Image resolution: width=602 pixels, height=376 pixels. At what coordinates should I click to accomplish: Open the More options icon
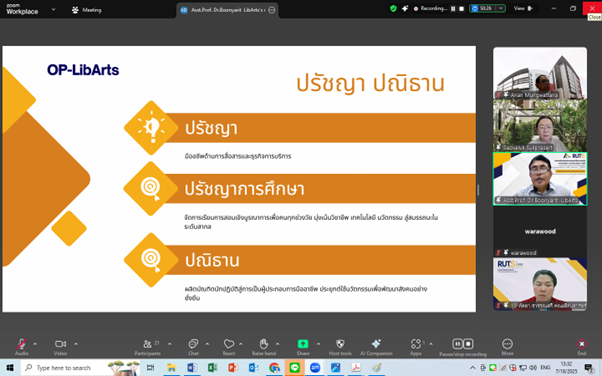coord(507,343)
